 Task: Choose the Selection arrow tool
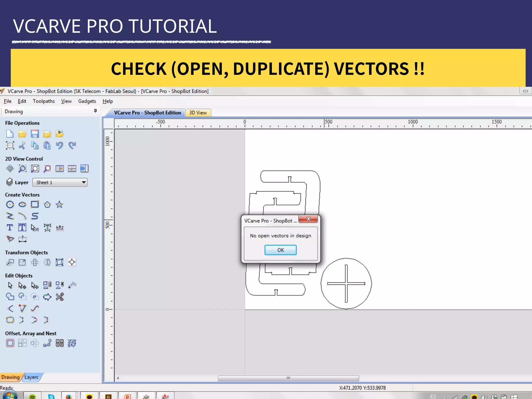10,285
